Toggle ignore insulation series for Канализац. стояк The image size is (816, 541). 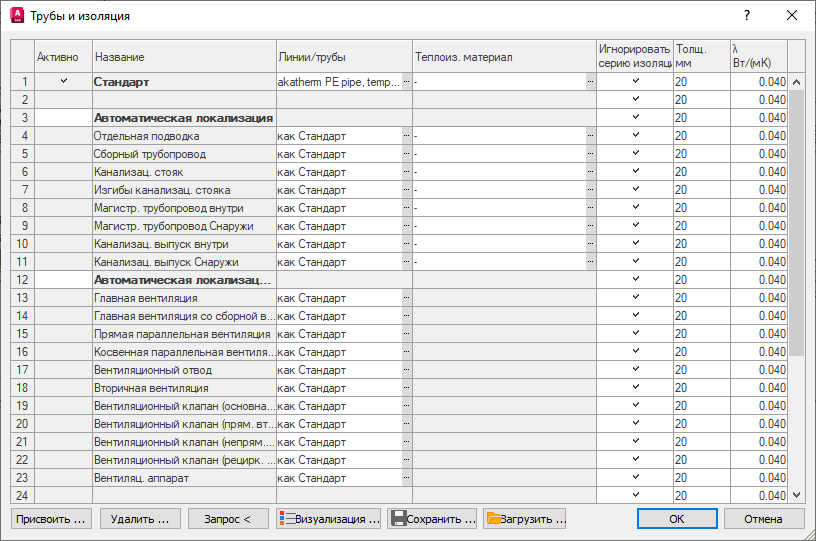point(635,171)
